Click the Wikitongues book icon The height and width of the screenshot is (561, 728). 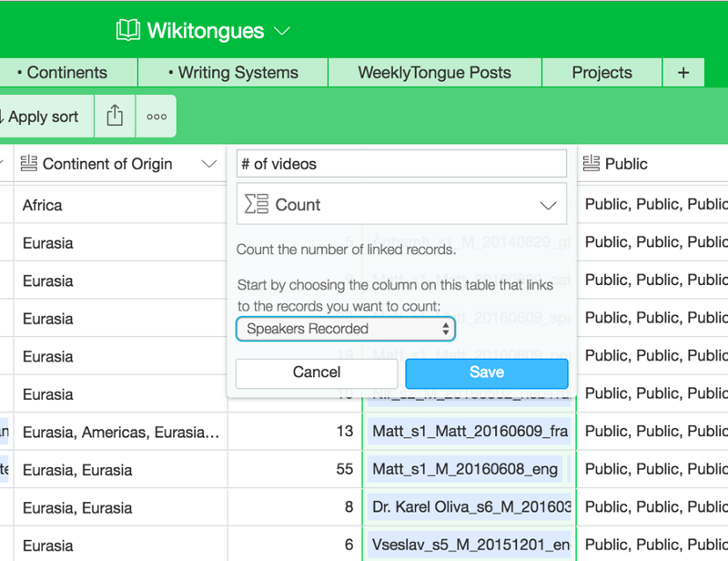(127, 31)
